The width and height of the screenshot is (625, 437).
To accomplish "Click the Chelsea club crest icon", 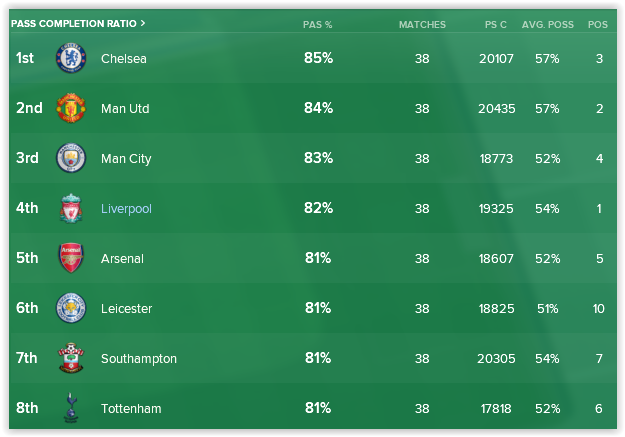I will [72, 59].
